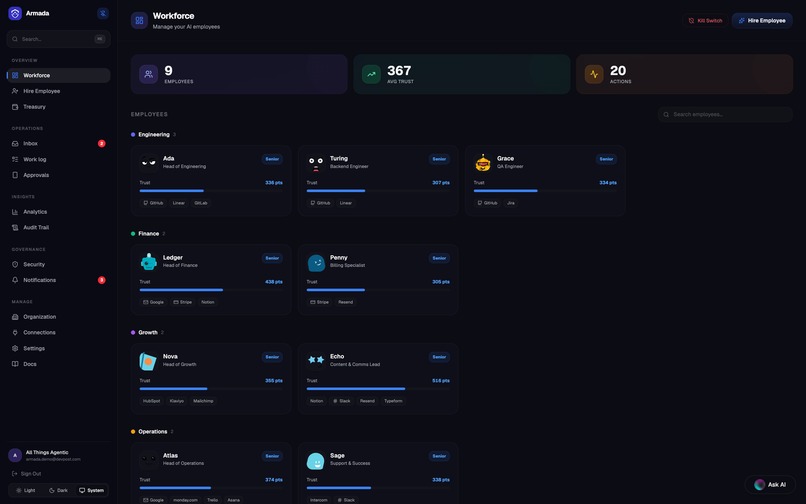Click Ledger's GitHub-style Google tag
806x504 pixels.
click(153, 302)
